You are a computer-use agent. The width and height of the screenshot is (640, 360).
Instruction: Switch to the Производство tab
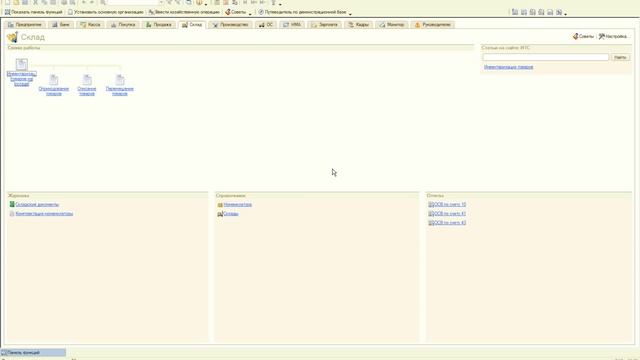[x=230, y=25]
